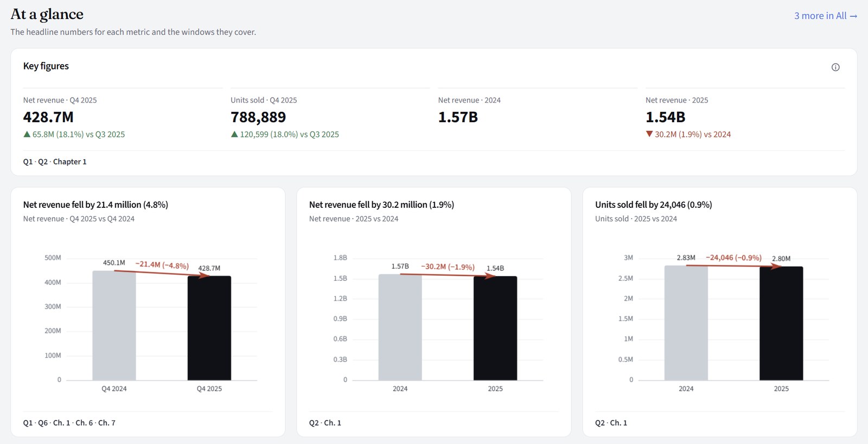Click "65.8M (18.1%) vs Q3 2025" change

coord(74,135)
